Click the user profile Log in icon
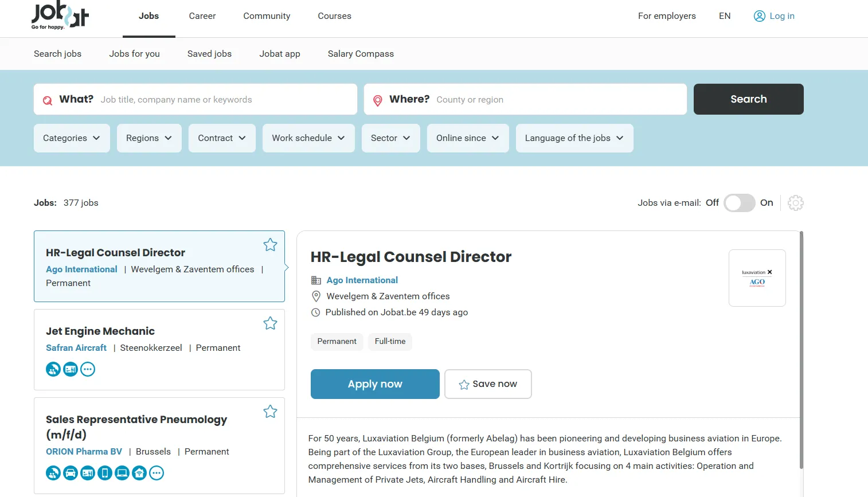The image size is (868, 497). [x=759, y=16]
